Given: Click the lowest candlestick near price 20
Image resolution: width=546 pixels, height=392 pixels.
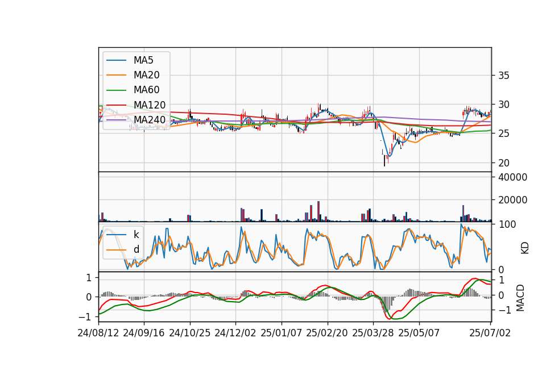Looking at the screenshot, I should click(x=384, y=161).
